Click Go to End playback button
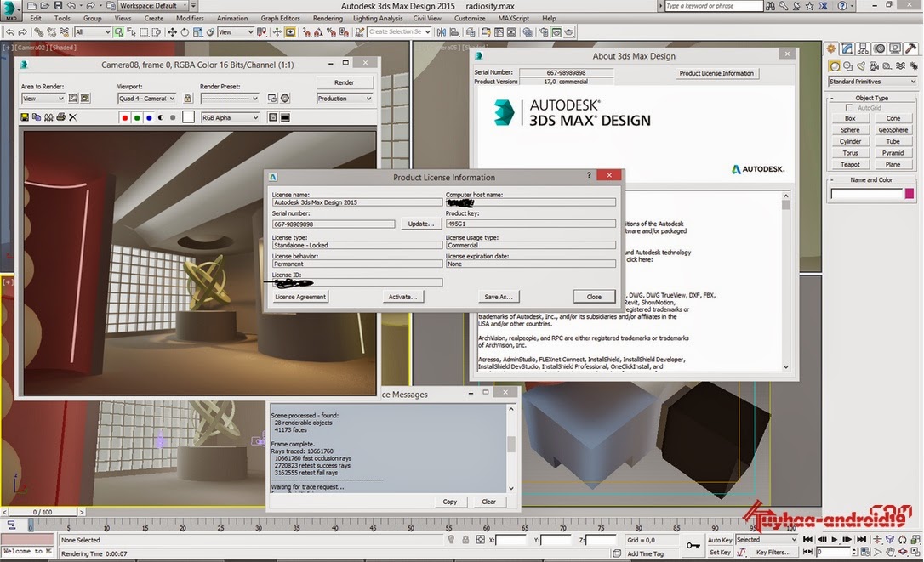 pyautogui.click(x=862, y=540)
